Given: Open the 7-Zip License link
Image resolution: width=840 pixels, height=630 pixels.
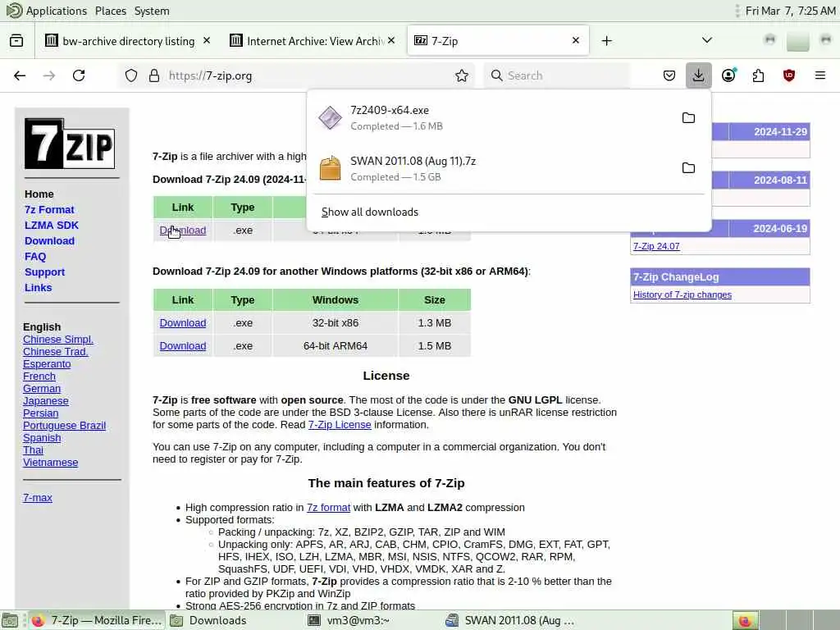Looking at the screenshot, I should click(x=340, y=425).
